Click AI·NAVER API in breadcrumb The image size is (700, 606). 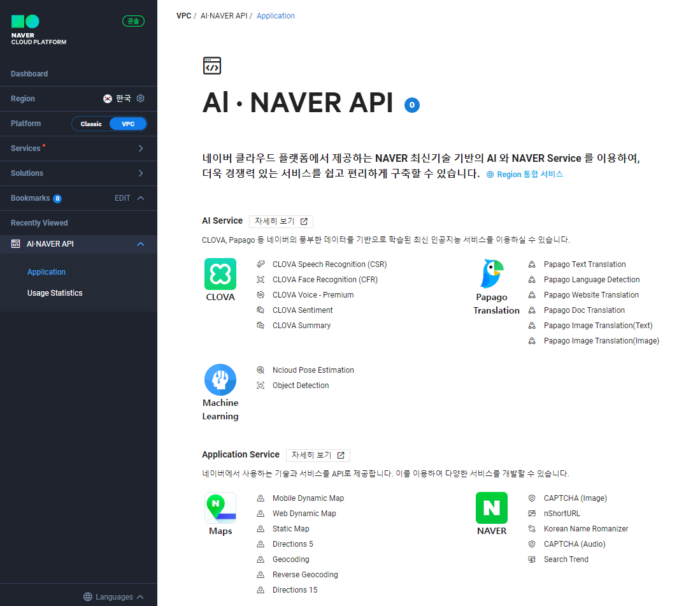(224, 16)
